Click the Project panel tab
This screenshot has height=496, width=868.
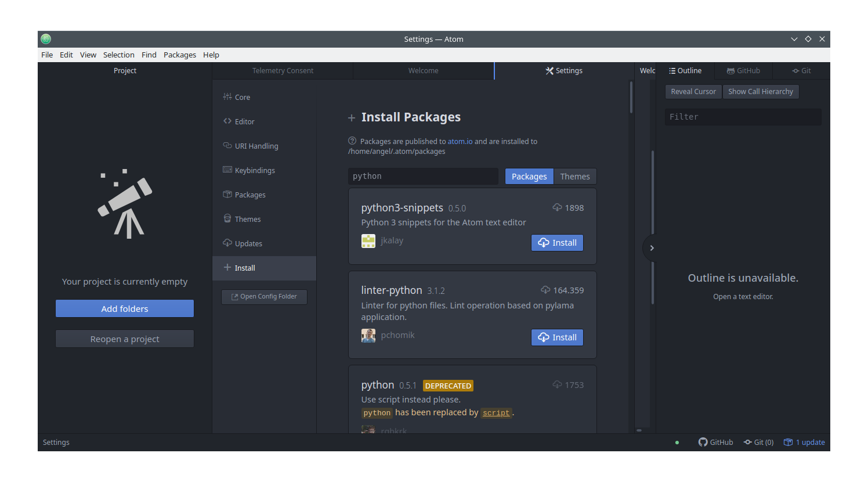click(x=125, y=71)
